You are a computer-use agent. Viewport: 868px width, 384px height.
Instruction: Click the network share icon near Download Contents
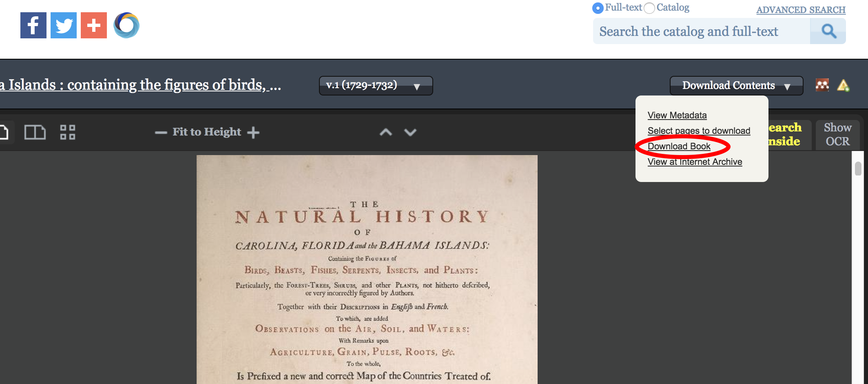tap(822, 85)
